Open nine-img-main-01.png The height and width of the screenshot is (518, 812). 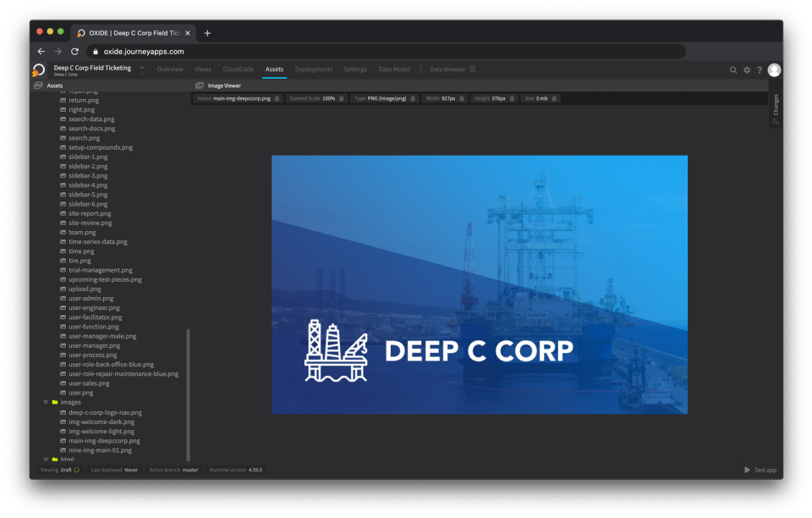(100, 450)
